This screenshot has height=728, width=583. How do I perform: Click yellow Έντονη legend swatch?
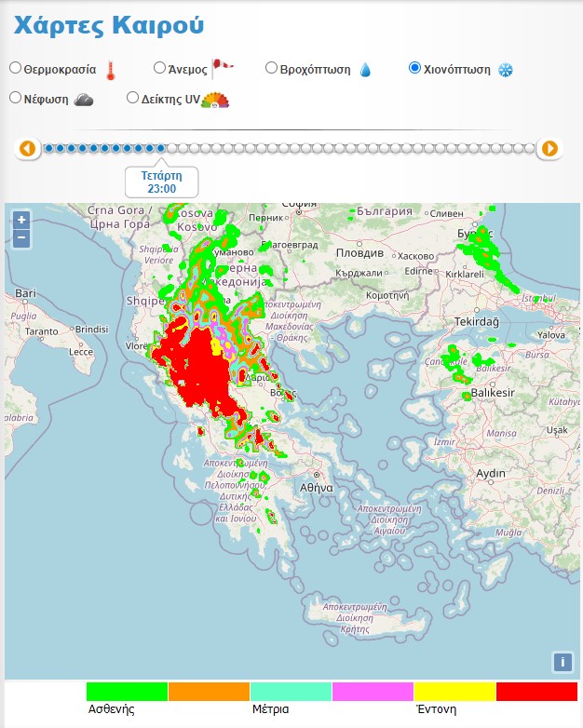(x=454, y=692)
